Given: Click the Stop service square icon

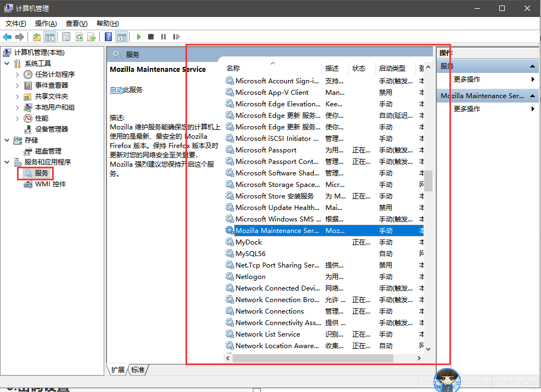Looking at the screenshot, I should pos(151,37).
